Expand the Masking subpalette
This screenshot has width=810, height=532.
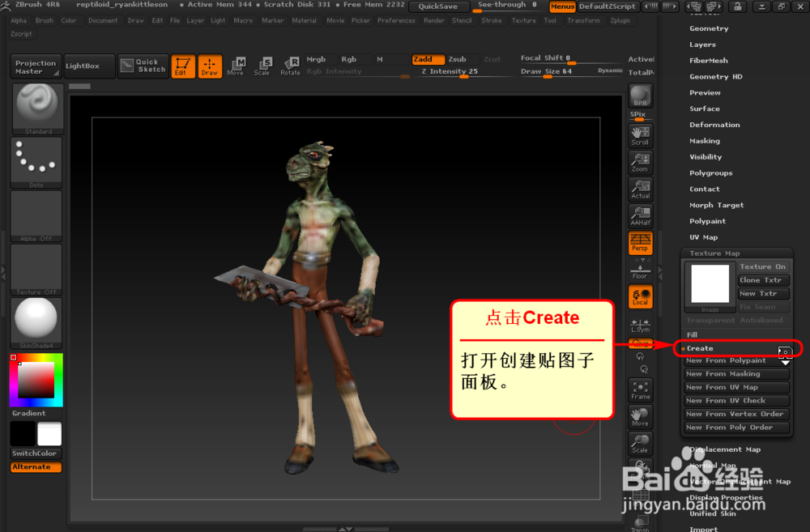coord(705,140)
